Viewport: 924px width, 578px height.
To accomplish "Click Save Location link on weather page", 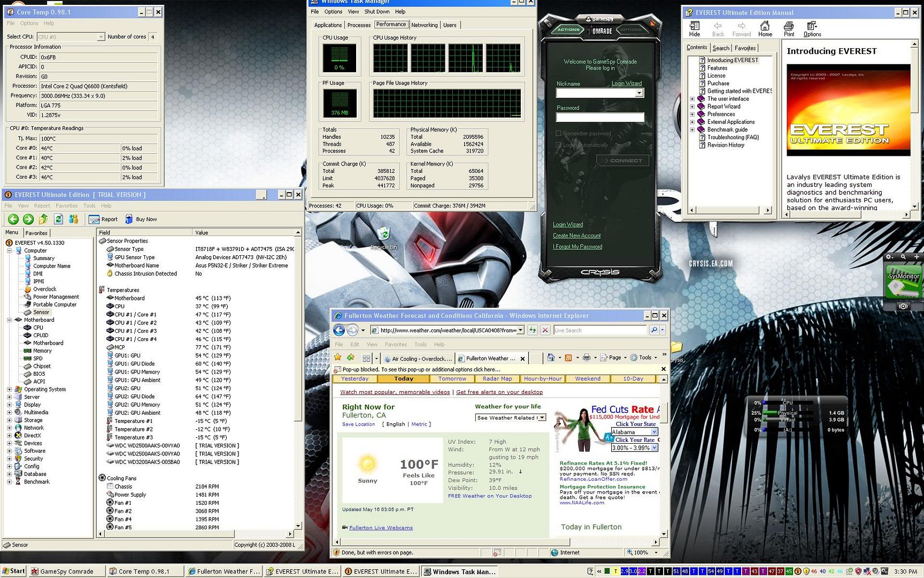I will point(358,424).
